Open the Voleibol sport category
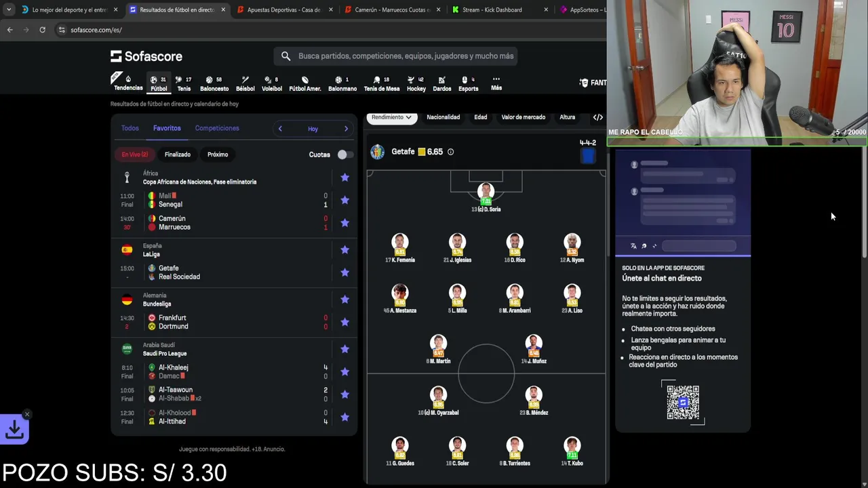This screenshot has height=488, width=868. click(x=271, y=83)
